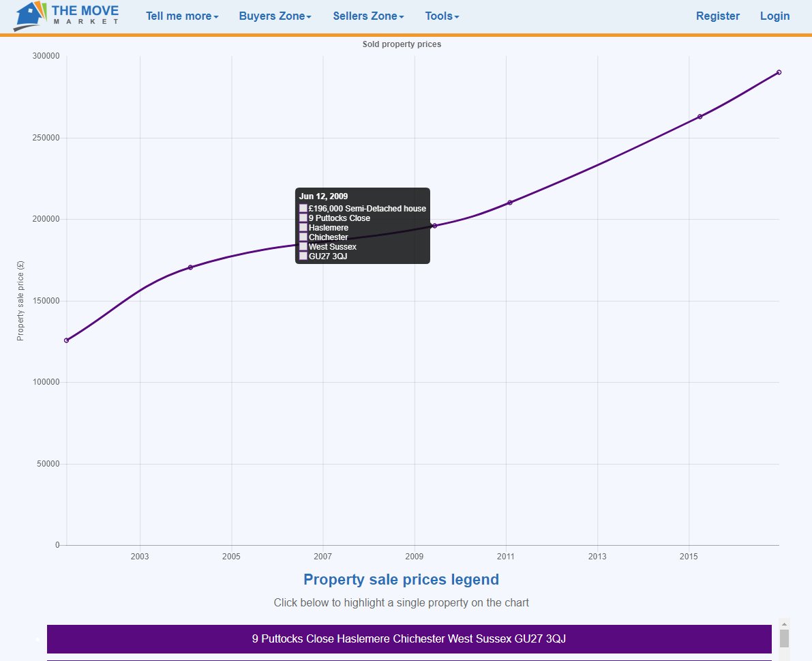Expand the Buyers Zone dropdown
This screenshot has width=812, height=661.
[275, 16]
